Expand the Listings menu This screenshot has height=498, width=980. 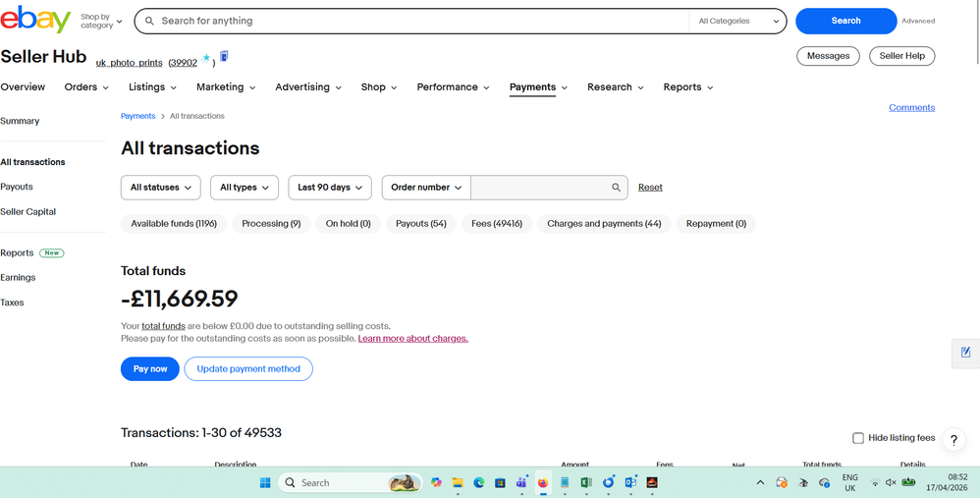click(x=152, y=86)
